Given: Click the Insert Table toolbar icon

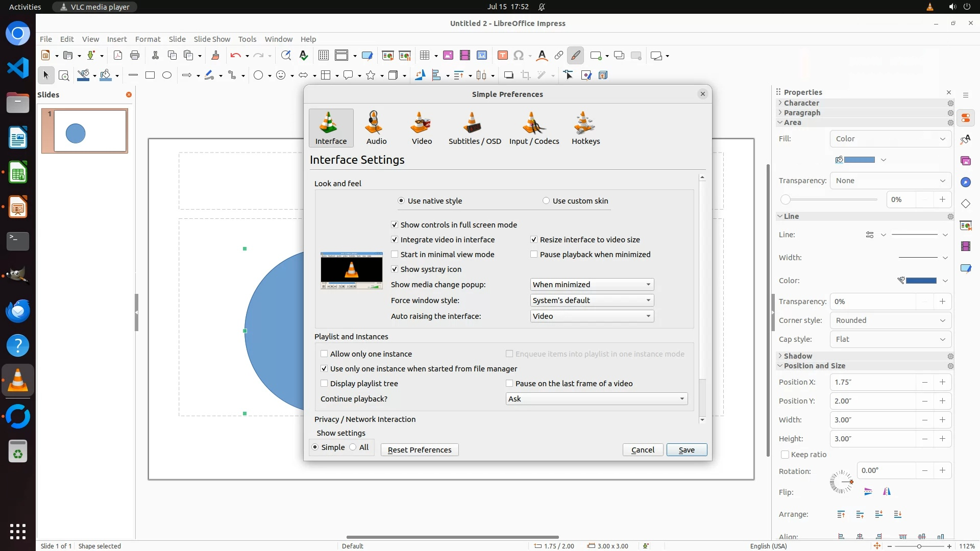Looking at the screenshot, I should point(424,56).
